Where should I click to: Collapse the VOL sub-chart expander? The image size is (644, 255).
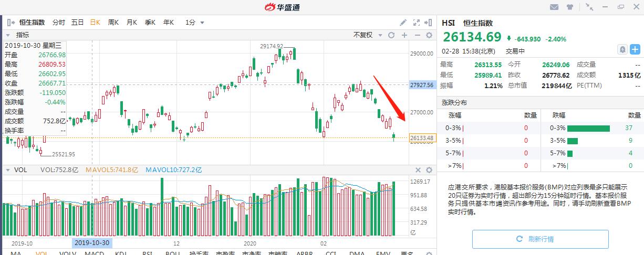tap(7, 170)
